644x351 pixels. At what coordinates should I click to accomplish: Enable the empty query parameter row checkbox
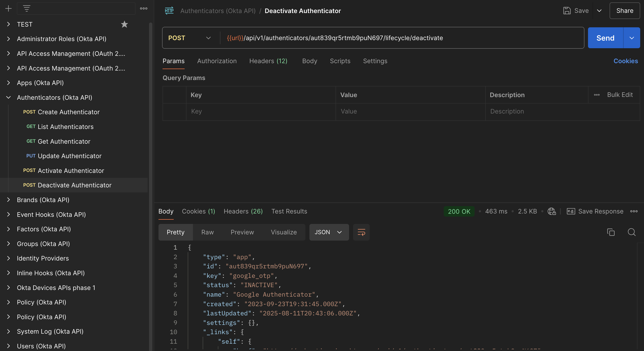[174, 111]
